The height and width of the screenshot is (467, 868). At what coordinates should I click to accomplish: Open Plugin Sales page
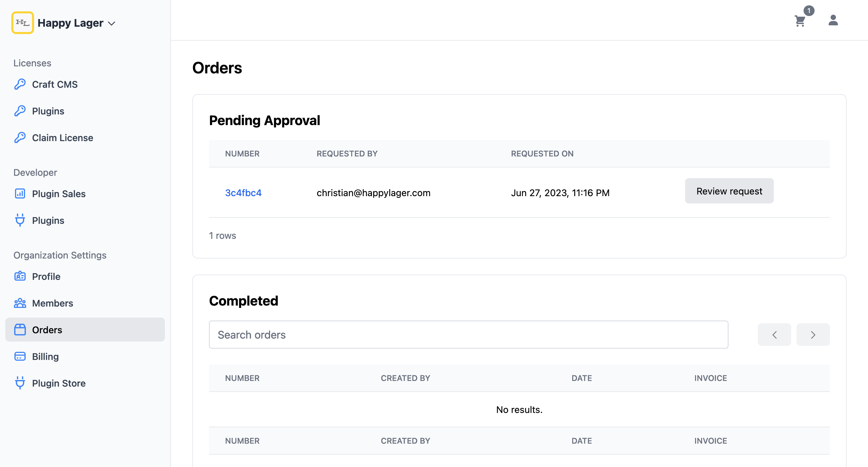[x=85, y=193]
